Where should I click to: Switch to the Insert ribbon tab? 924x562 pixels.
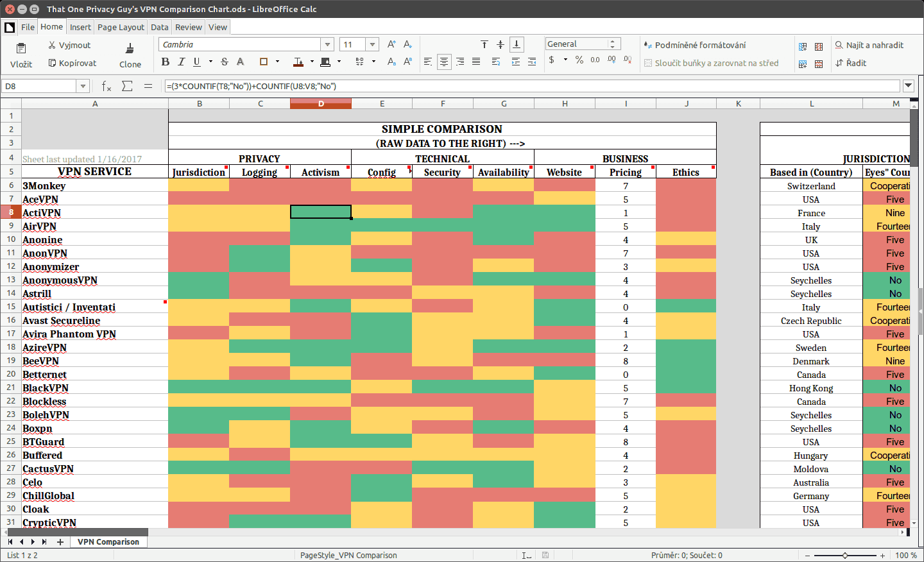pos(80,27)
